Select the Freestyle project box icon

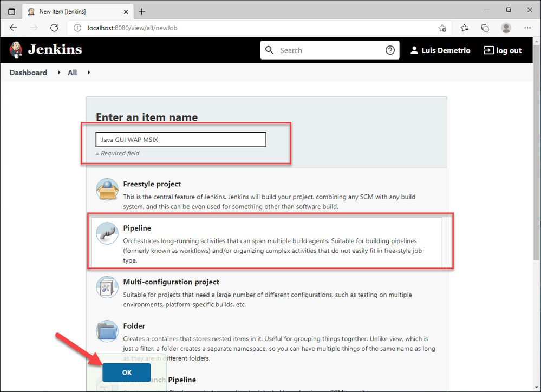click(x=107, y=190)
